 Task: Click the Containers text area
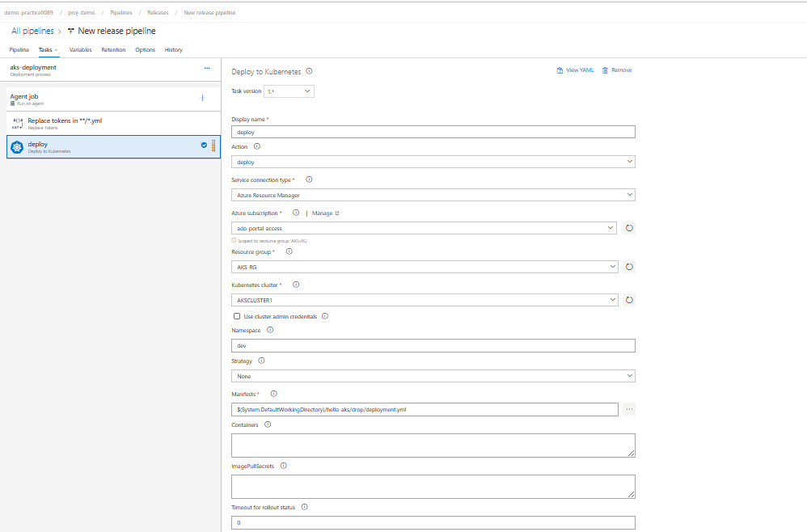(433, 445)
